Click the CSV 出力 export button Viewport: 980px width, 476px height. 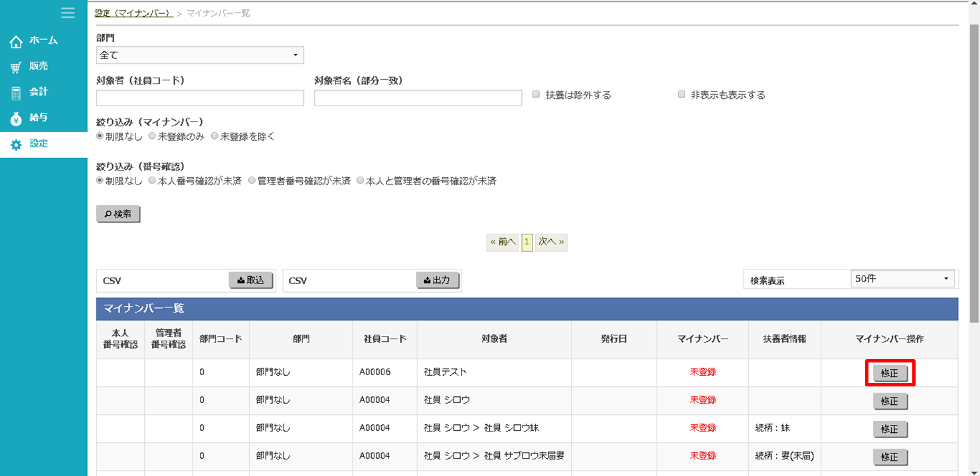click(438, 281)
